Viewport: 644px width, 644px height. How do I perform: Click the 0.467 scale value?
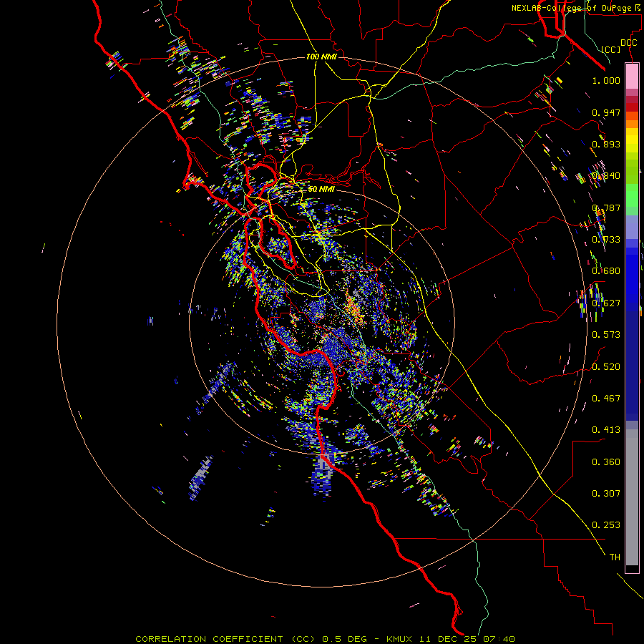pyautogui.click(x=606, y=399)
